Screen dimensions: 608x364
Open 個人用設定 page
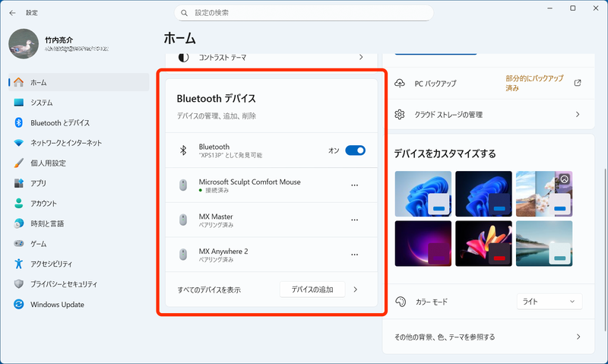(79, 163)
